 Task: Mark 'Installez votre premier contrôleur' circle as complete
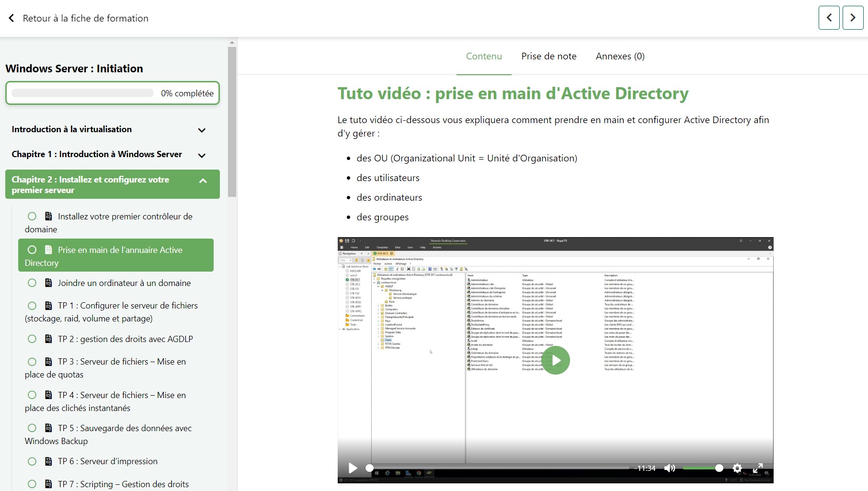coord(32,217)
